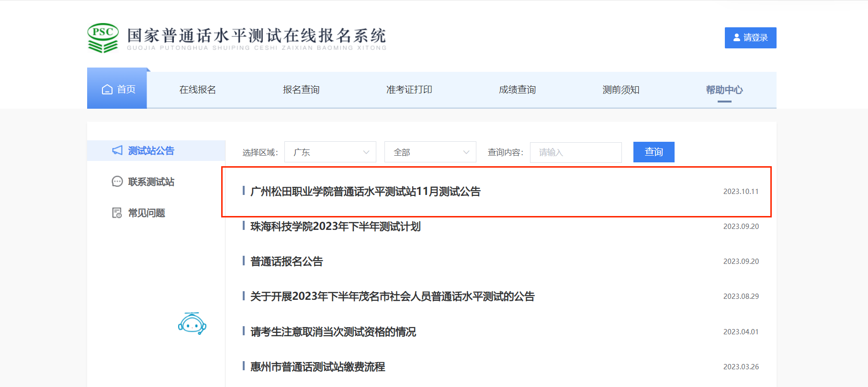This screenshot has width=868, height=387.
Task: Click the date 2023.03.26
Action: (x=741, y=367)
